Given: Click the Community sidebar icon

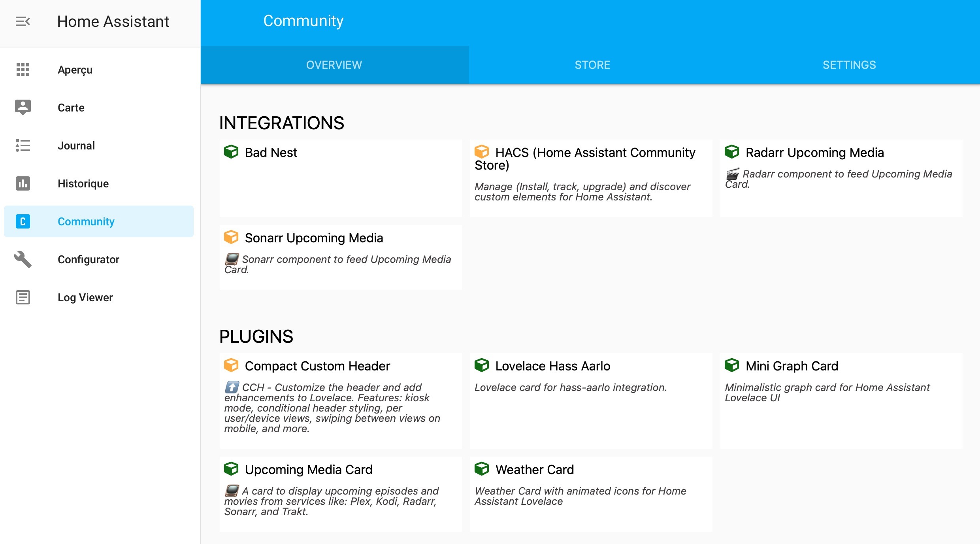Looking at the screenshot, I should [23, 221].
